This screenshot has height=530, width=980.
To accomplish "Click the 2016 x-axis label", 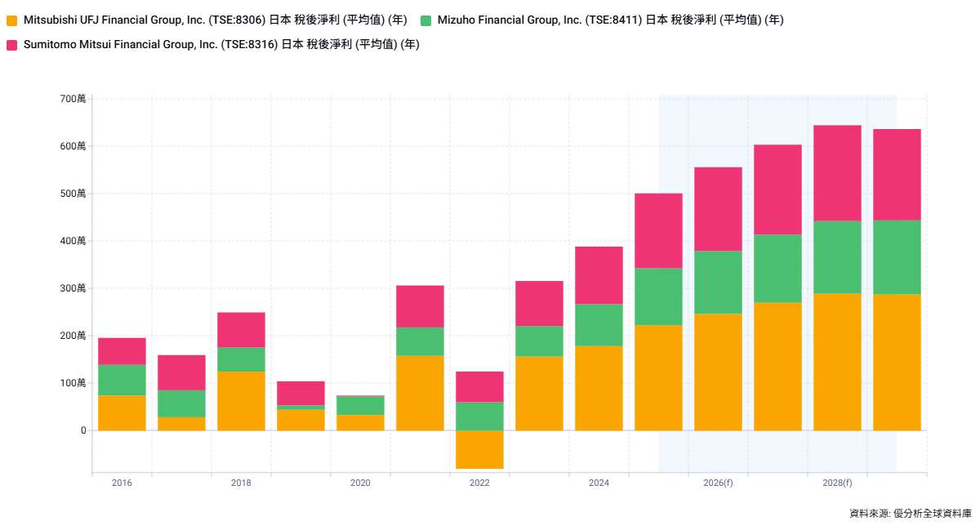I will (x=122, y=483).
